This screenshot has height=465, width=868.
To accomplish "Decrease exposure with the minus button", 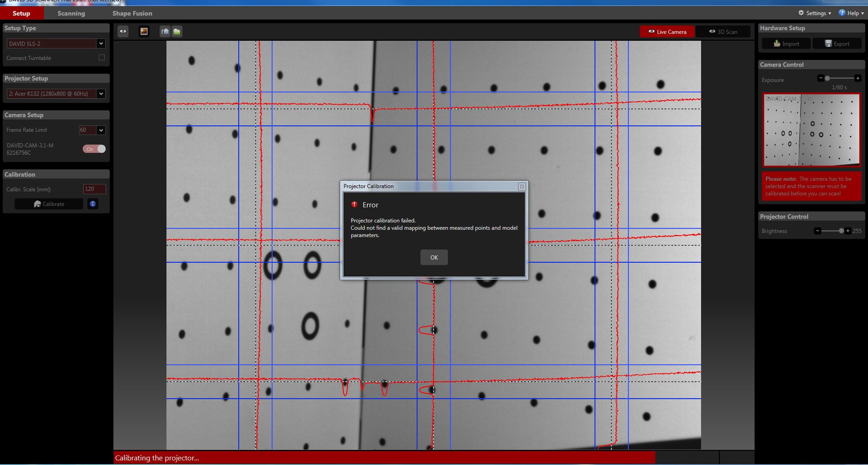I will coord(820,78).
